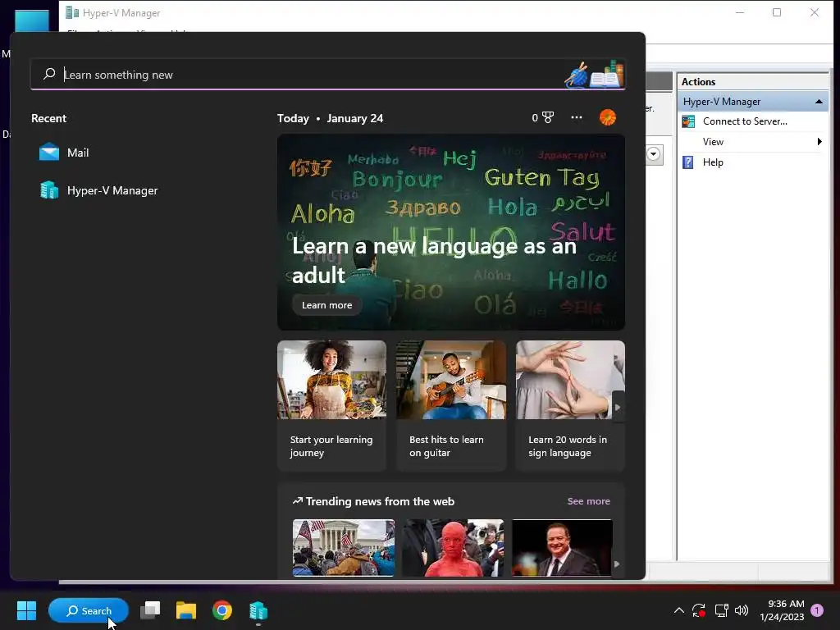Go to the next trending news item

click(617, 564)
